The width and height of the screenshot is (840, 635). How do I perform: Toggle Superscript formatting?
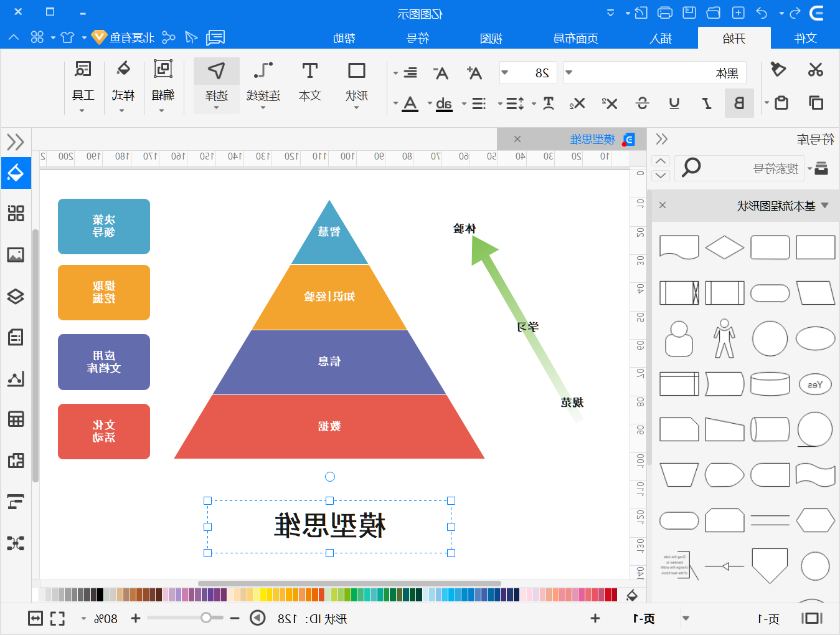coord(610,103)
